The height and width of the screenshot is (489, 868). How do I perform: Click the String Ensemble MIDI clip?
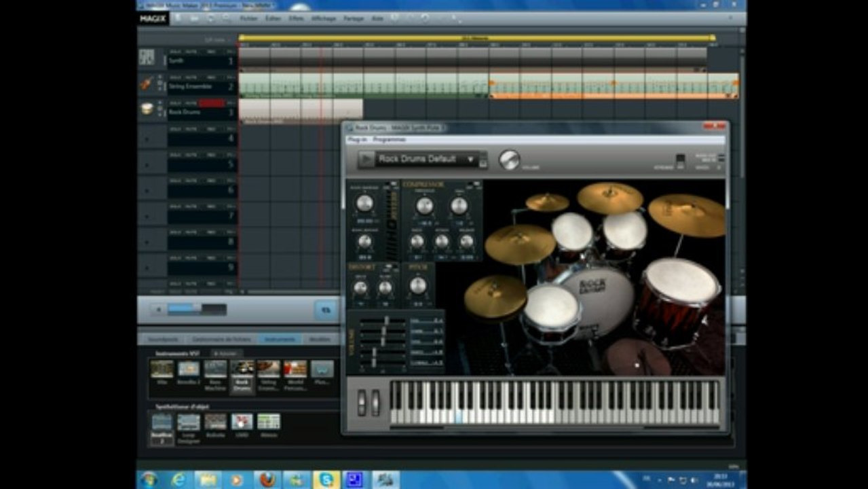pos(364,85)
